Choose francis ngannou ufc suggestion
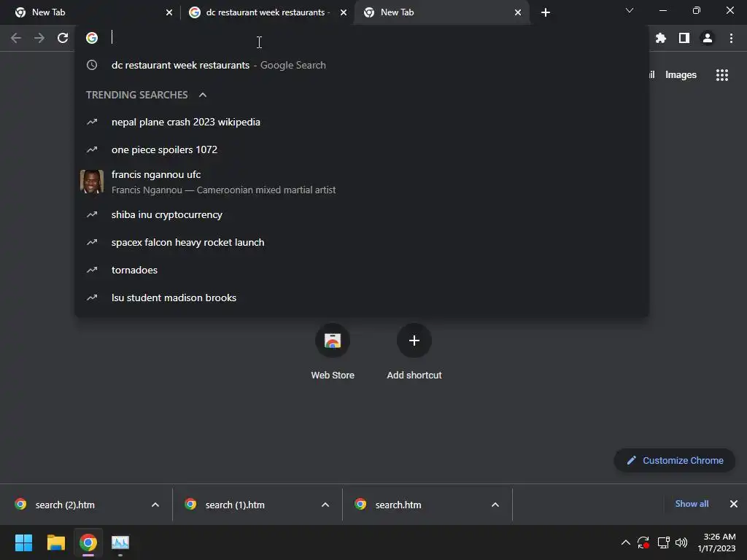The height and width of the screenshot is (560, 747). pos(362,182)
